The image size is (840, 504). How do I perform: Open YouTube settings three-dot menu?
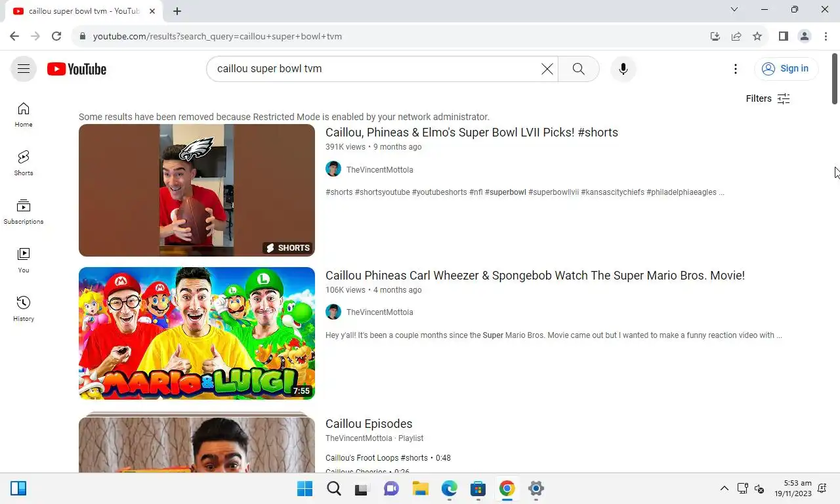(x=736, y=69)
